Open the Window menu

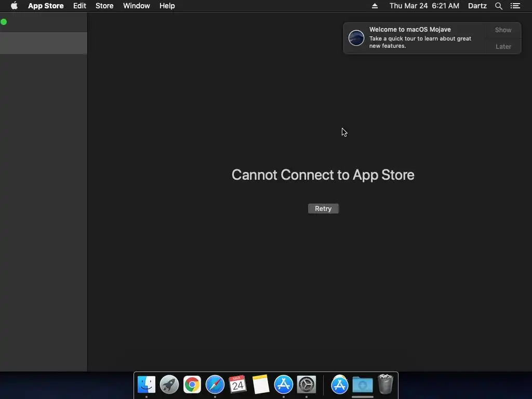point(137,6)
